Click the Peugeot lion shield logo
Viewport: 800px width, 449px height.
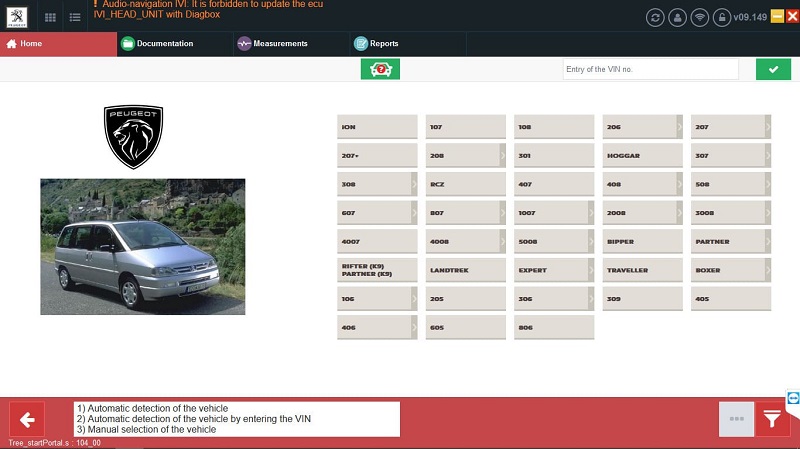(x=134, y=137)
